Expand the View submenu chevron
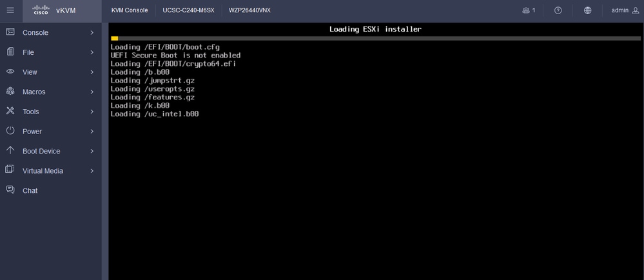 (92, 72)
